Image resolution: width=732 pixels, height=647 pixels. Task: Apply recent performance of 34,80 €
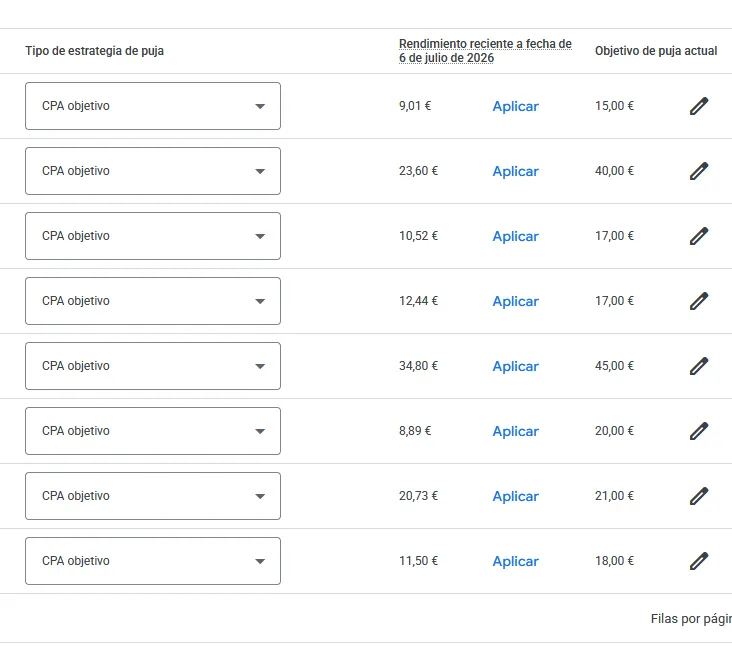[x=515, y=366]
